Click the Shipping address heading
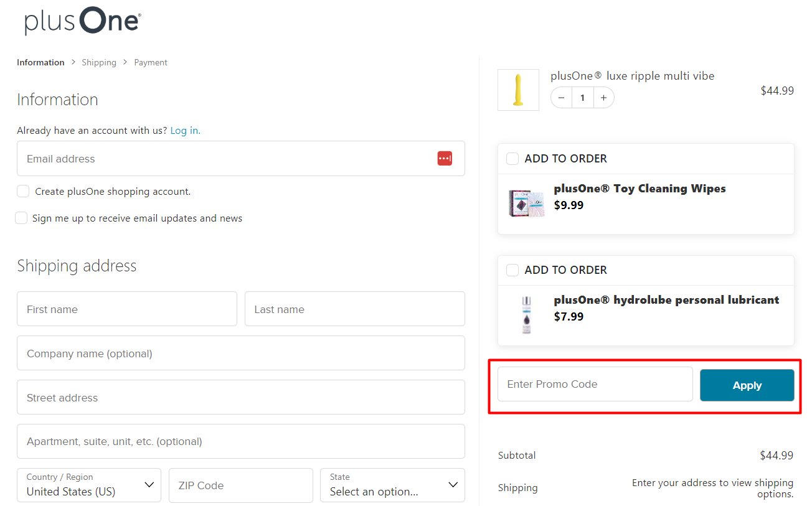The height and width of the screenshot is (506, 812). coord(77,266)
